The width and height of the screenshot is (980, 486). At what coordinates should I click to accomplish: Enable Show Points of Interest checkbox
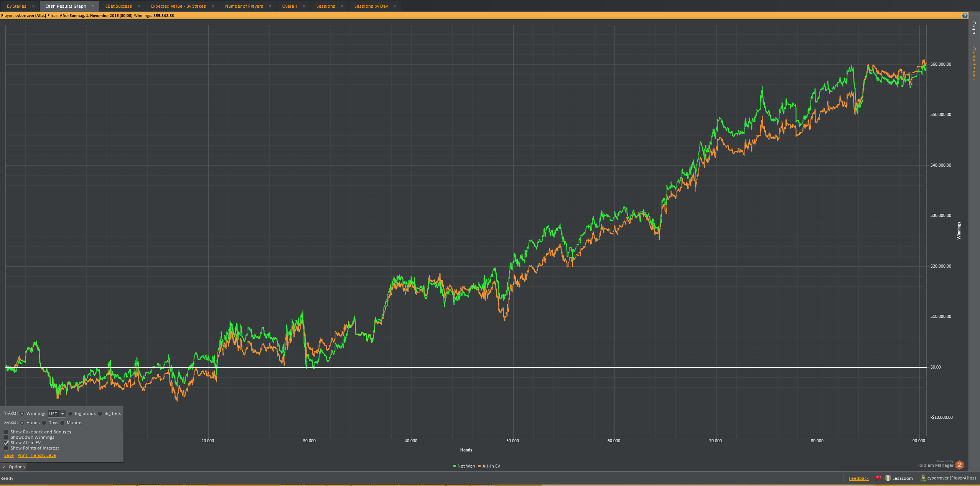(x=7, y=448)
